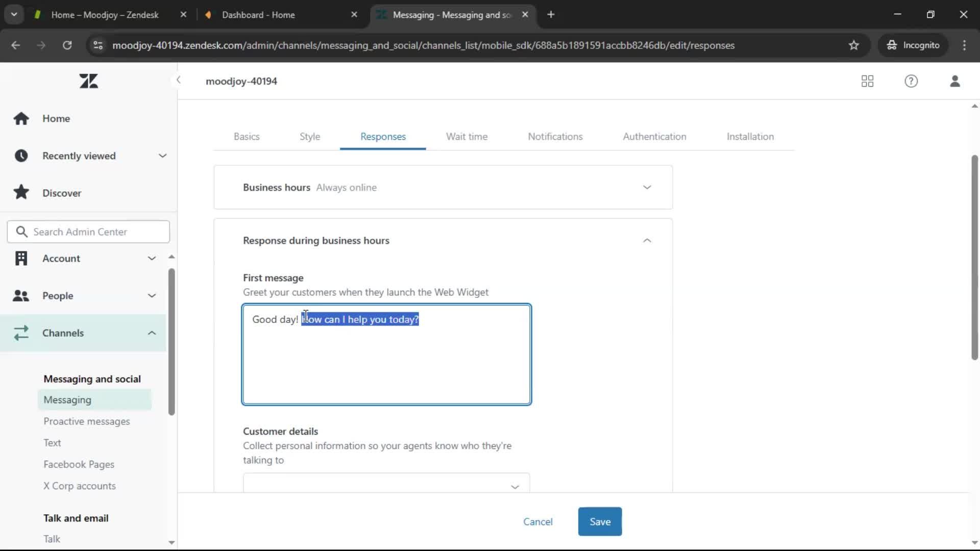Open X Corp accounts link
This screenshot has width=980, height=551.
tap(79, 486)
